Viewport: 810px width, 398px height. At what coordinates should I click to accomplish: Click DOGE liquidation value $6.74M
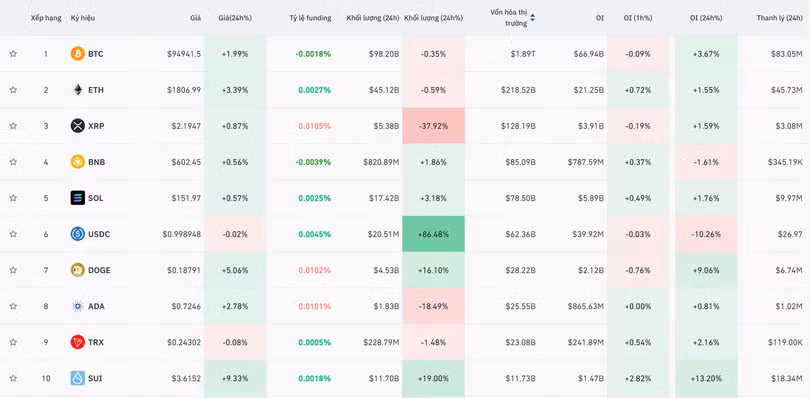(789, 270)
